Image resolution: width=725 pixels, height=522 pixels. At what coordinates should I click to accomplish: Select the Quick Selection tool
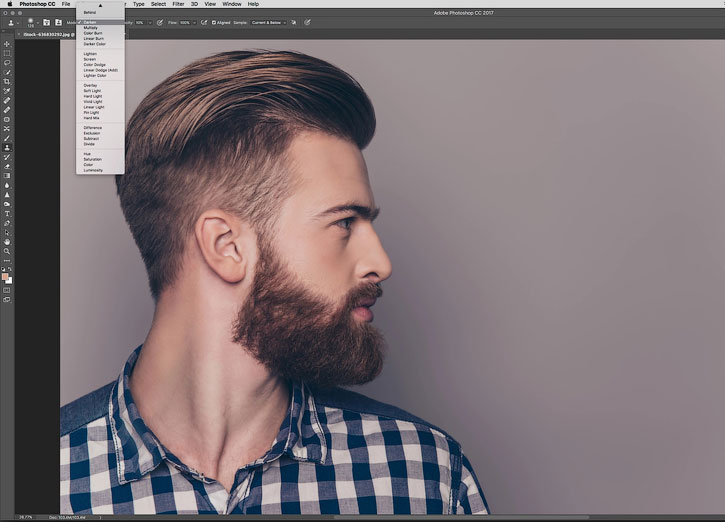point(7,72)
